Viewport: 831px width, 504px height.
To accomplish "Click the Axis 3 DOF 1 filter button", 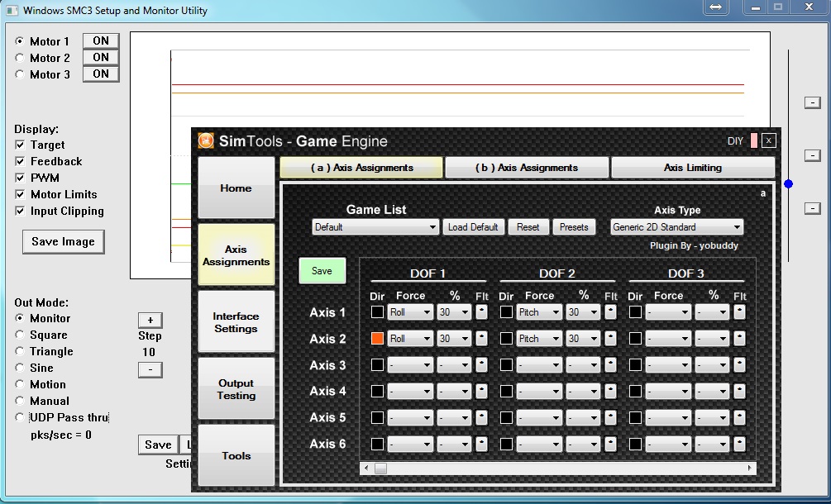I will [x=482, y=364].
